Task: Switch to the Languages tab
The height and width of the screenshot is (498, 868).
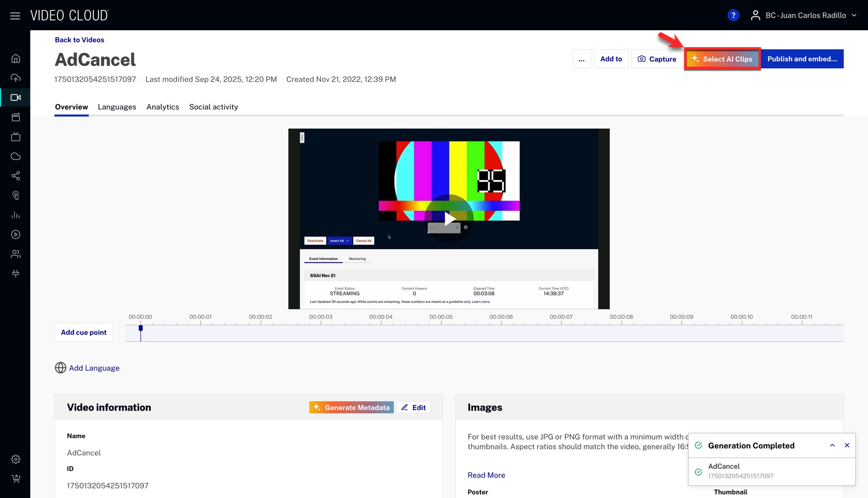Action: (117, 107)
